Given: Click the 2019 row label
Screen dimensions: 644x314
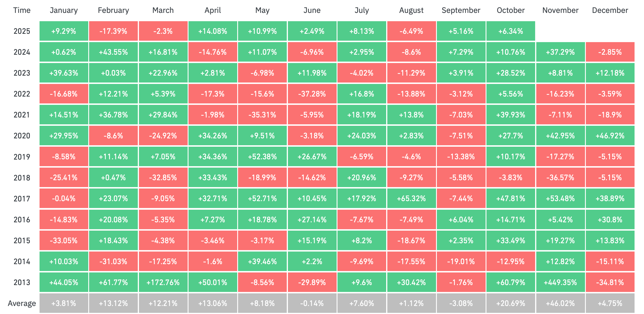Looking at the screenshot, I should (22, 157).
